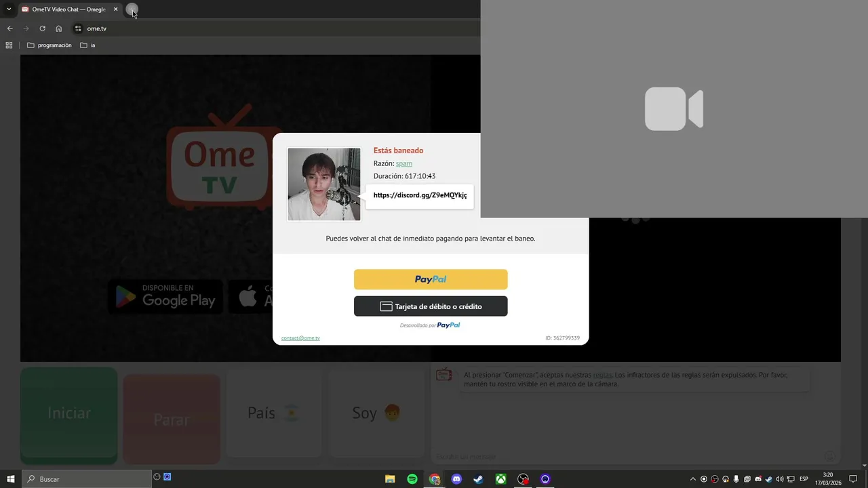Click the Parar stop button
868x488 pixels.
[172, 419]
